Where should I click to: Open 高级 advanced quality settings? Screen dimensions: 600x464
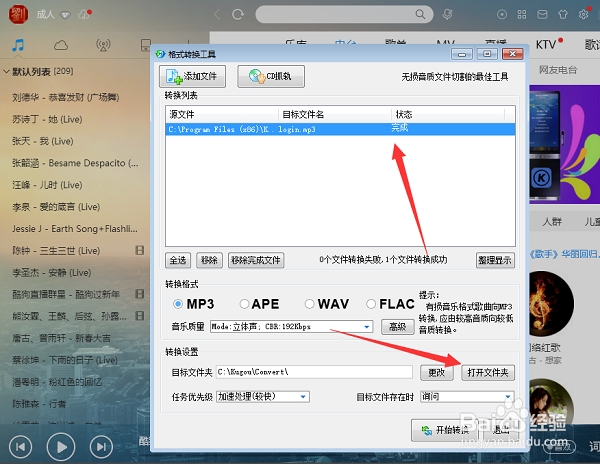tap(398, 327)
